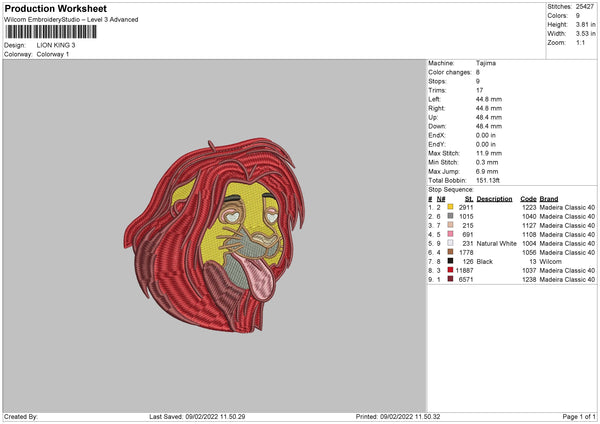Image resolution: width=600 pixels, height=424 pixels.
Task: Select the Black Wilcom color swatch
Action: click(x=451, y=261)
